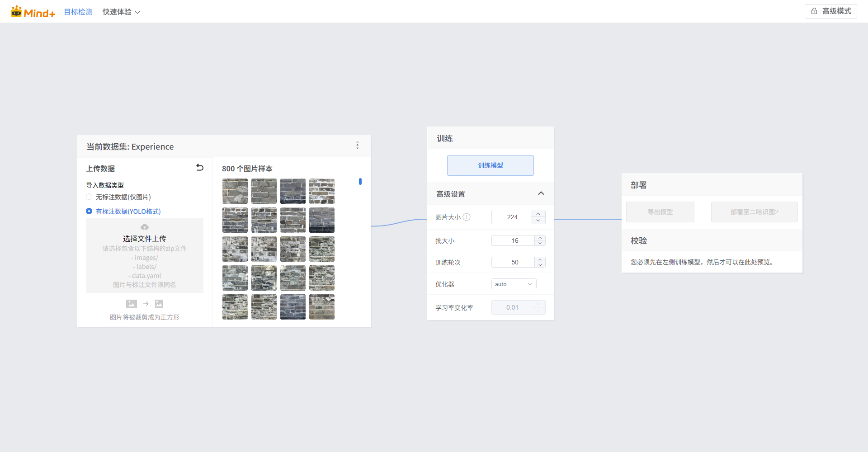Viewport: 868px width, 452px height.
Task: Open the 快速体验 dropdown menu
Action: coord(121,12)
